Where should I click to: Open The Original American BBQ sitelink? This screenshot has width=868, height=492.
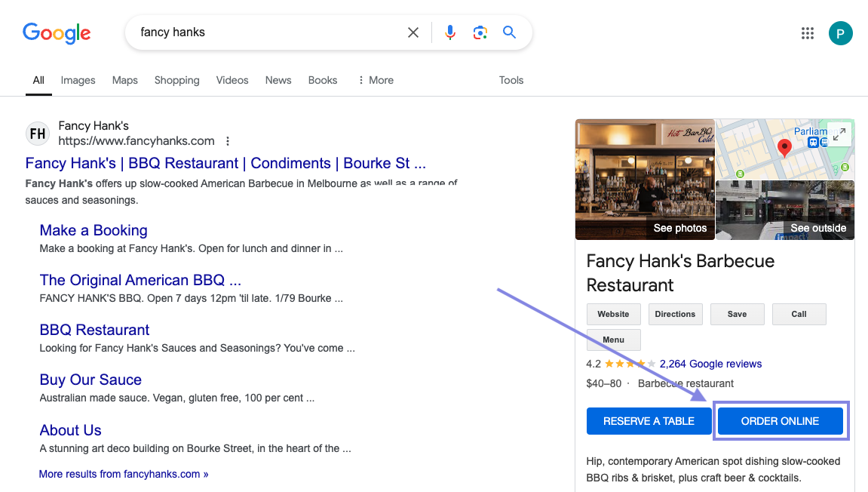140,281
